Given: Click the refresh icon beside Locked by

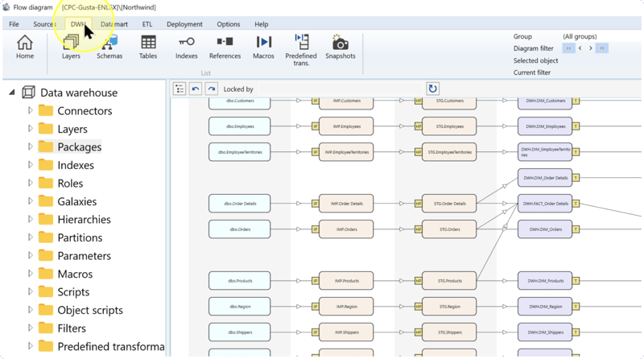Looking at the screenshot, I should point(432,89).
